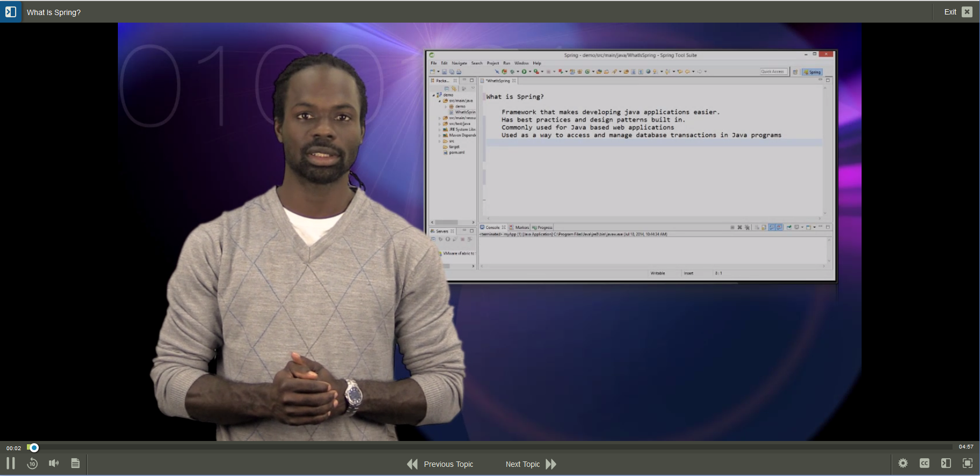980x476 pixels.
Task: Go to Previous Topic
Action: pos(440,464)
